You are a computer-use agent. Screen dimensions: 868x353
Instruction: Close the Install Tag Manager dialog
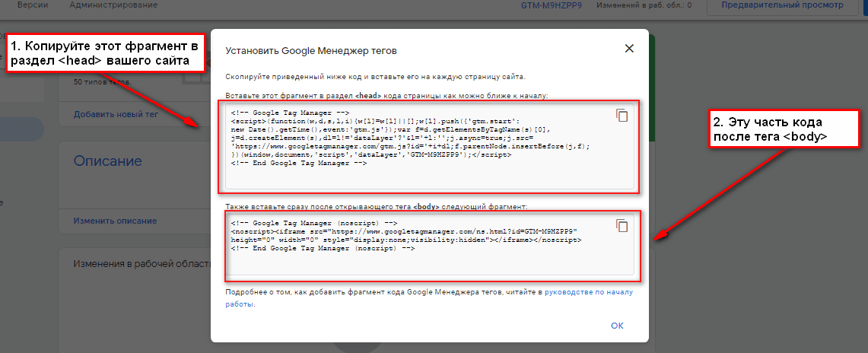[x=629, y=49]
